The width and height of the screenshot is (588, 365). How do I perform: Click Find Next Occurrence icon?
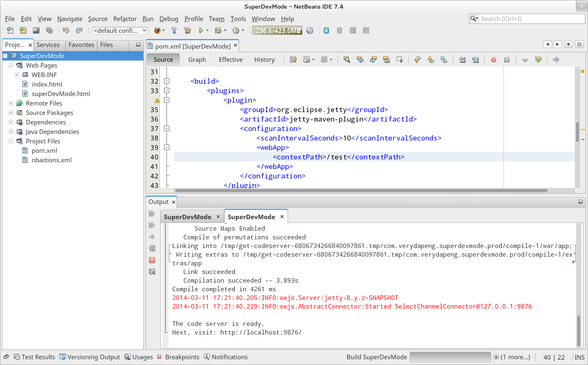tap(373, 60)
